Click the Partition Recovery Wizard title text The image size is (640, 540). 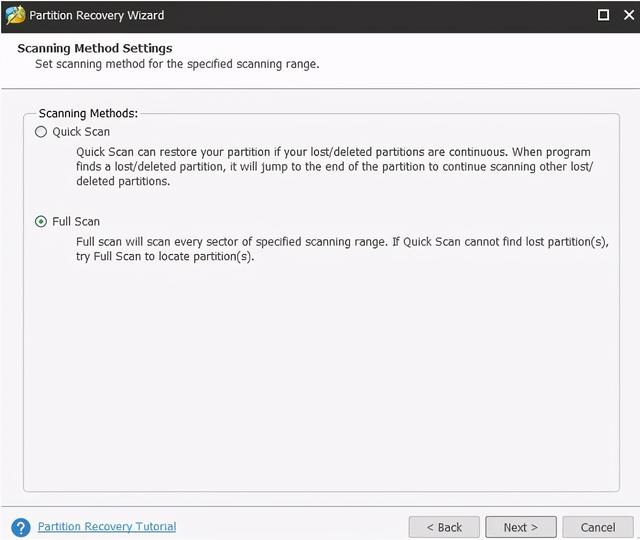pyautogui.click(x=97, y=16)
